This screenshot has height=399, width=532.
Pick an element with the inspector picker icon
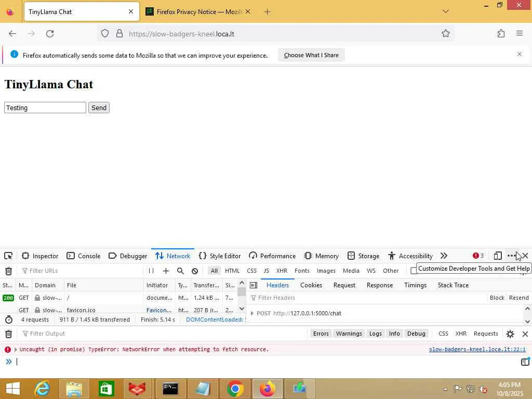pyautogui.click(x=8, y=256)
